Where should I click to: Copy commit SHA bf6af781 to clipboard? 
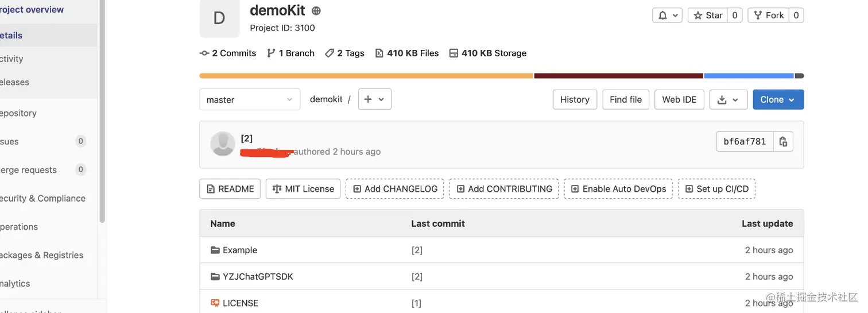(783, 142)
